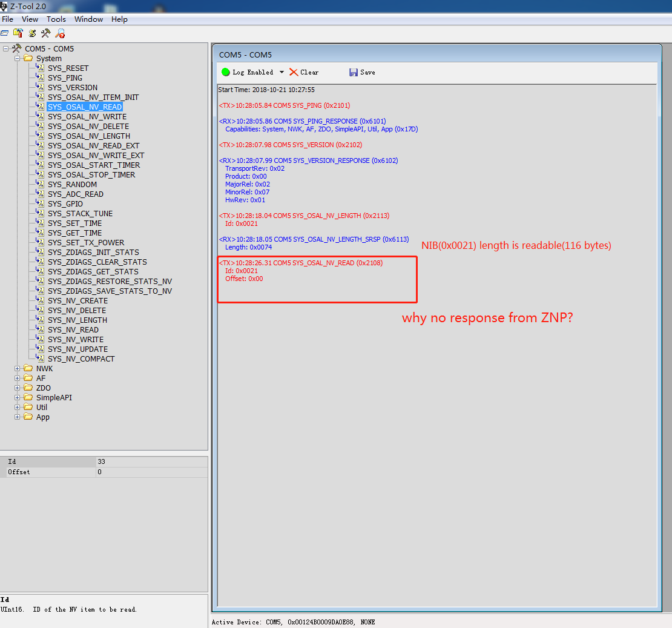The width and height of the screenshot is (672, 628).
Task: Select the tools/script toolbar icon
Action: tap(31, 33)
